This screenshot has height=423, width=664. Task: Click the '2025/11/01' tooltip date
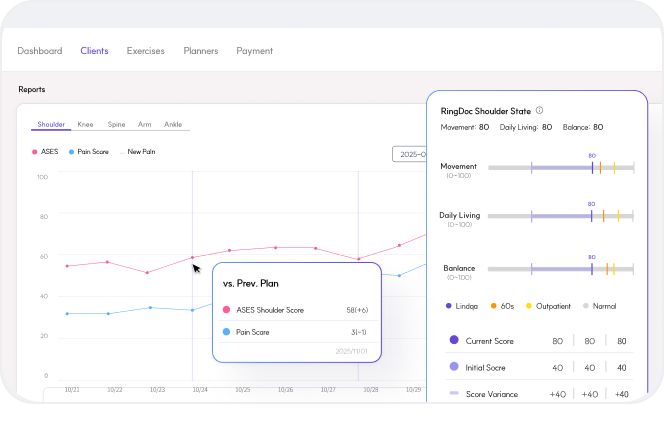(351, 351)
